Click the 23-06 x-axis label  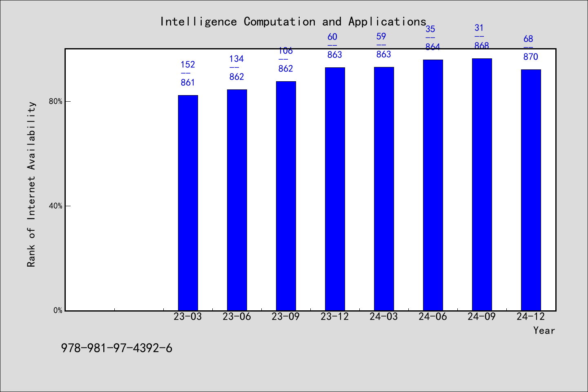point(237,317)
